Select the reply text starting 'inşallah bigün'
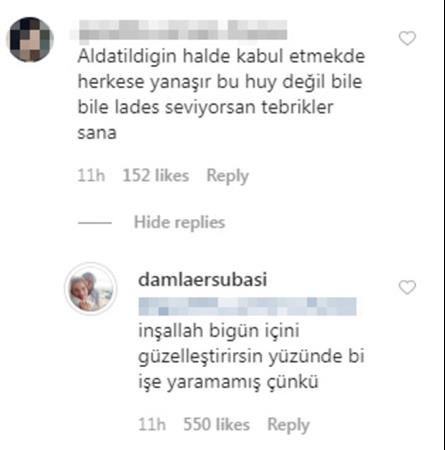Viewport: 445px width, 450px height. click(251, 356)
